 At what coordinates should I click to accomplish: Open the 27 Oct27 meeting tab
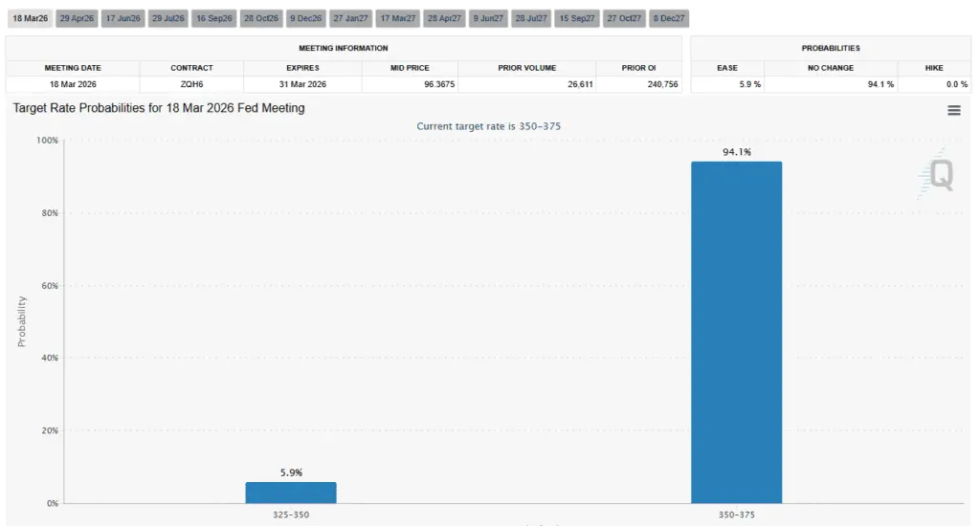pyautogui.click(x=624, y=18)
